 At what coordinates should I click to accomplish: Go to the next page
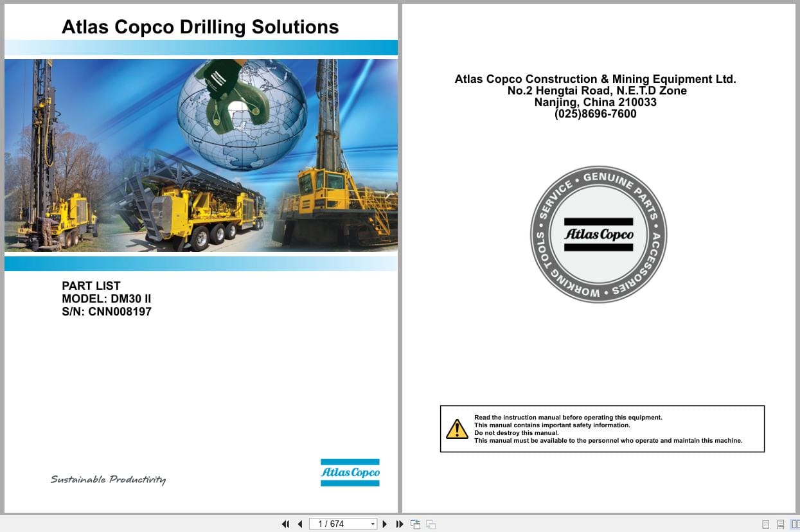click(385, 524)
